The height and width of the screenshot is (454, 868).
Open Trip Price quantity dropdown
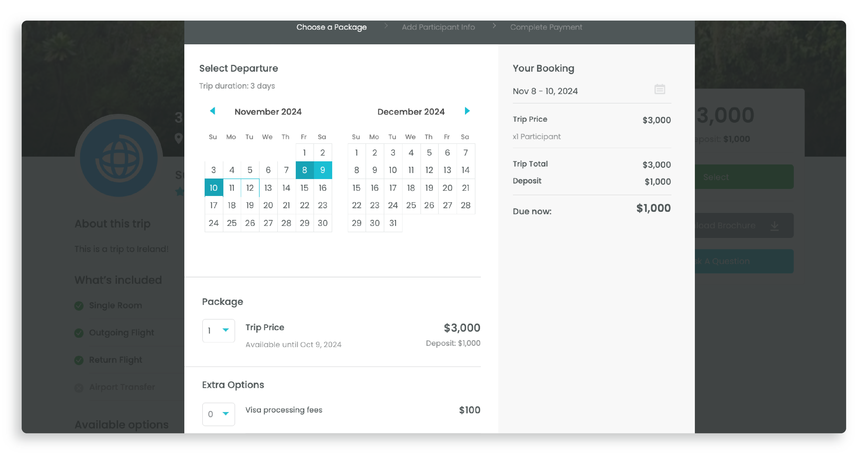tap(218, 330)
